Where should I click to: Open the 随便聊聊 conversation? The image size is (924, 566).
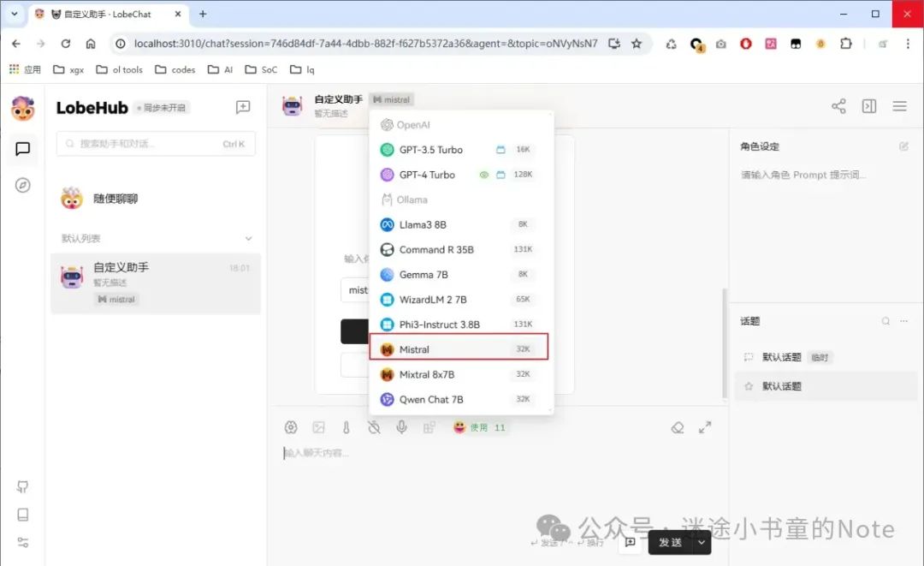pyautogui.click(x=156, y=199)
